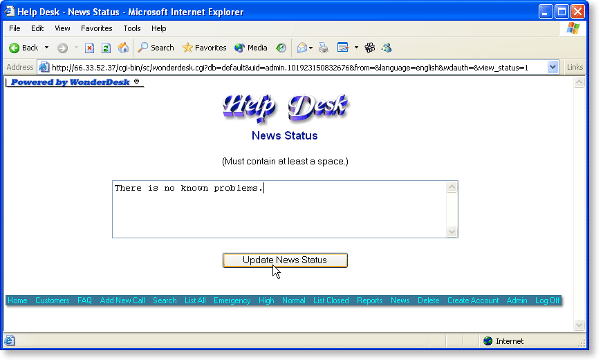603x364 pixels.
Task: Expand the Address bar dropdown
Action: coord(553,67)
